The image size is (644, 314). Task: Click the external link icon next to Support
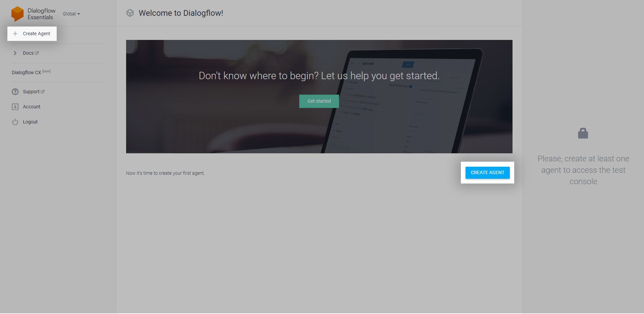(x=43, y=92)
